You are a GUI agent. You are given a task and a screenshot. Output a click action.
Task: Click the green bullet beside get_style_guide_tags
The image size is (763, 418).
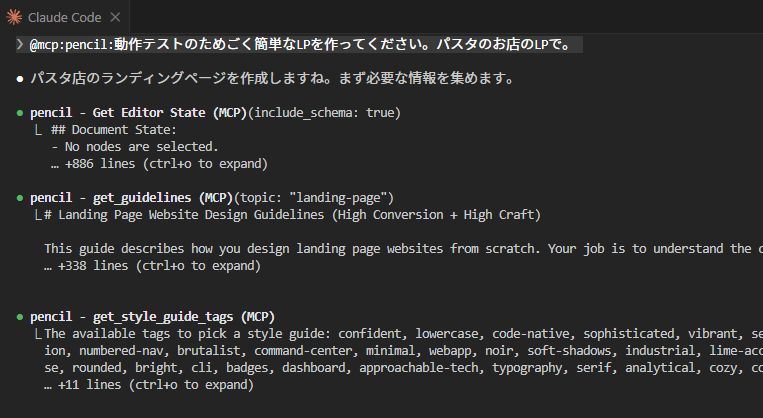coord(20,317)
